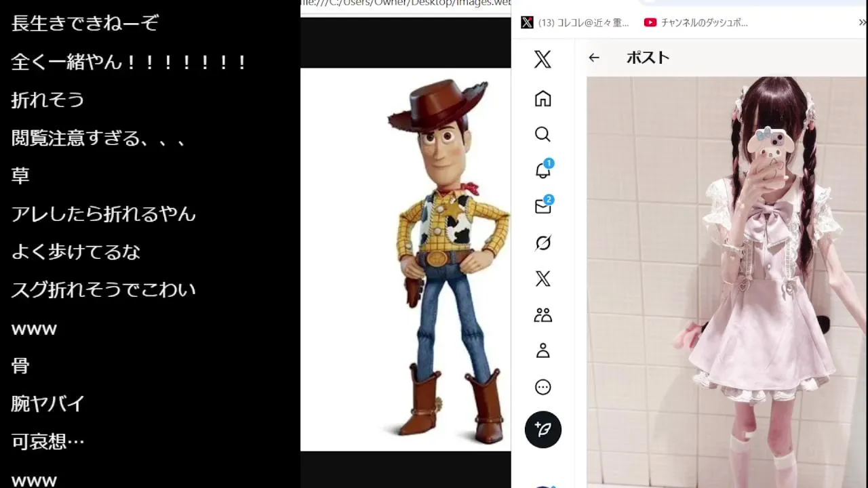
Task: Open direct messages with the envelope icon
Action: pyautogui.click(x=543, y=206)
